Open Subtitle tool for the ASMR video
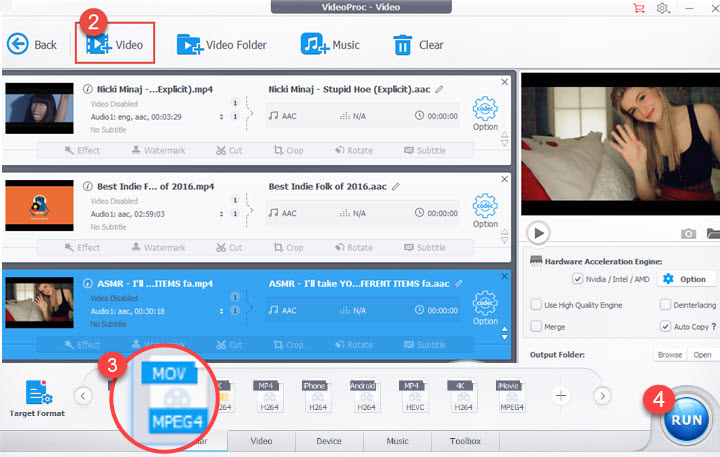The width and height of the screenshot is (720, 457). coord(425,344)
